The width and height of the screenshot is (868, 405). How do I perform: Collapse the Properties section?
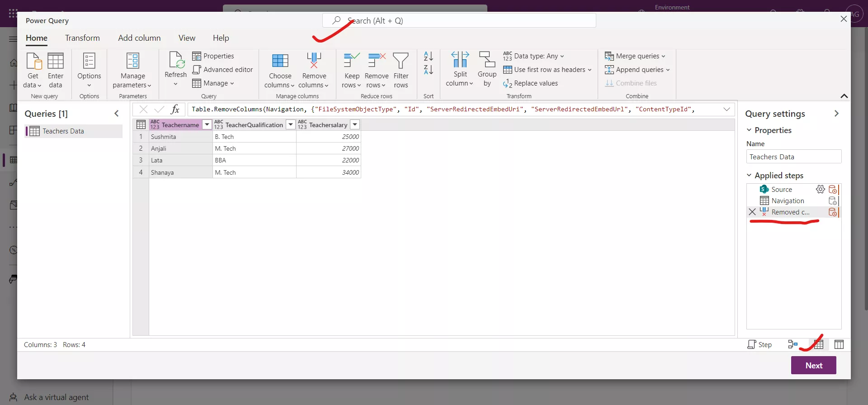point(749,130)
